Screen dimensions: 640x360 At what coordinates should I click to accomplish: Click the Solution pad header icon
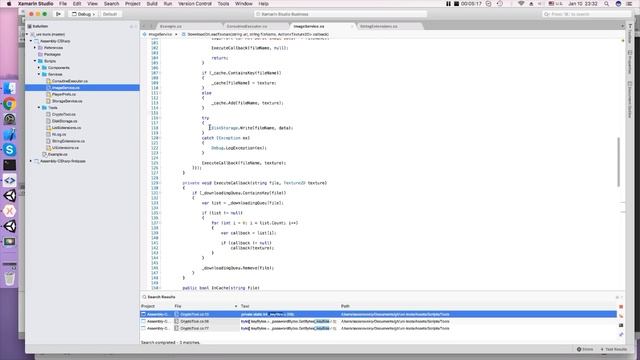(29, 26)
